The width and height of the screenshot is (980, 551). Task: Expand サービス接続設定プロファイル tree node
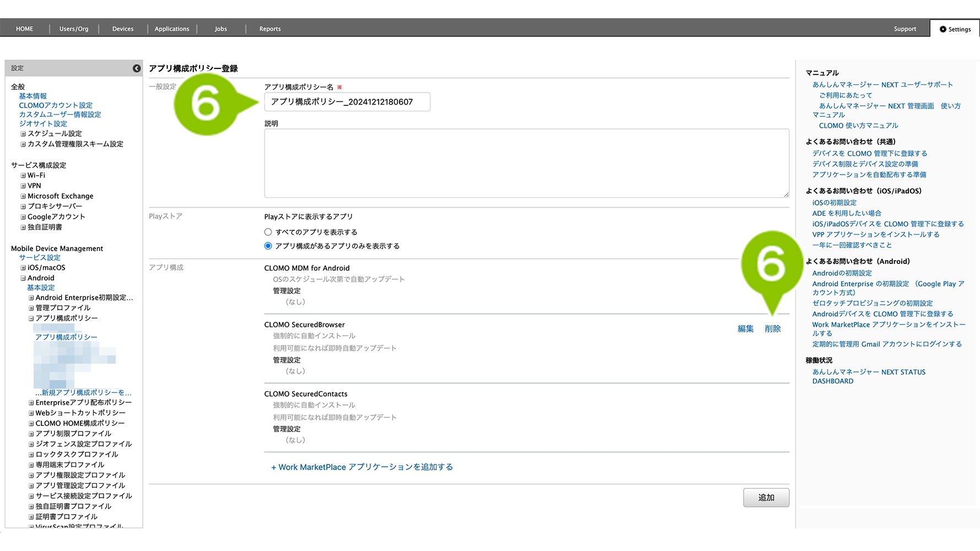[31, 496]
